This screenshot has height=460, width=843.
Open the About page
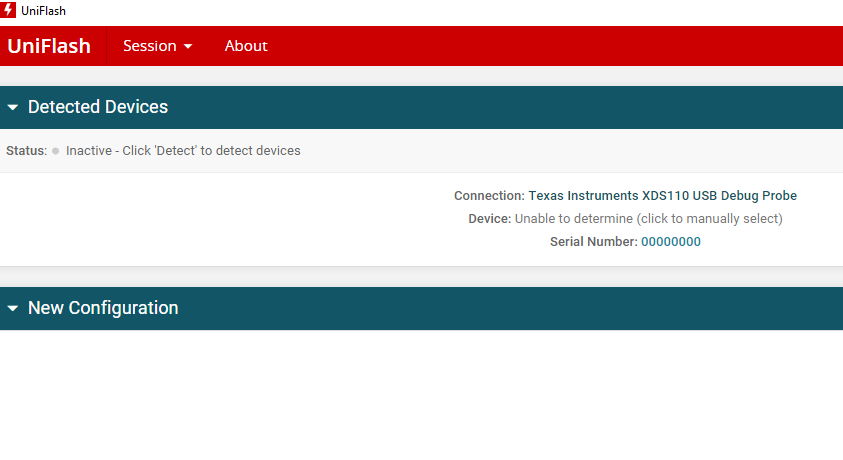coord(246,46)
